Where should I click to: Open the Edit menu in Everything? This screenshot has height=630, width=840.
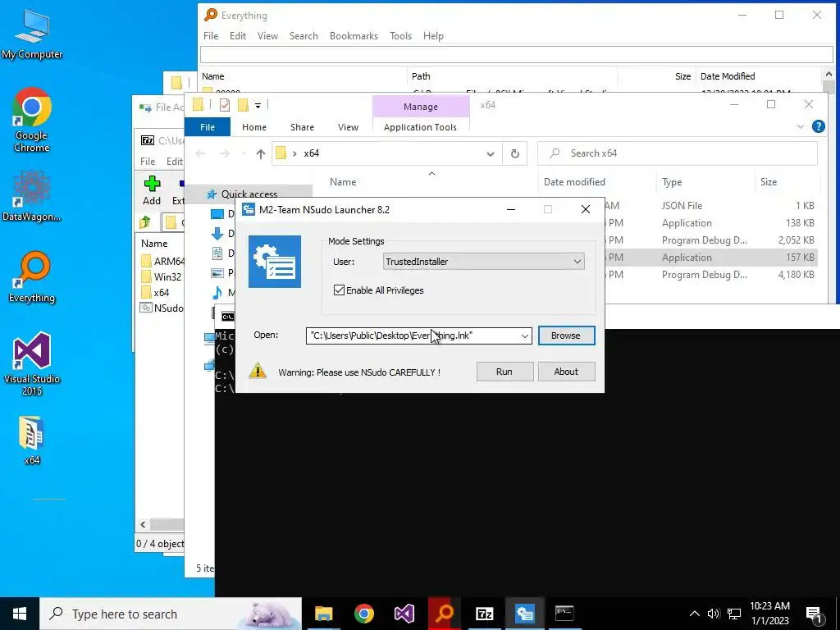tap(237, 36)
